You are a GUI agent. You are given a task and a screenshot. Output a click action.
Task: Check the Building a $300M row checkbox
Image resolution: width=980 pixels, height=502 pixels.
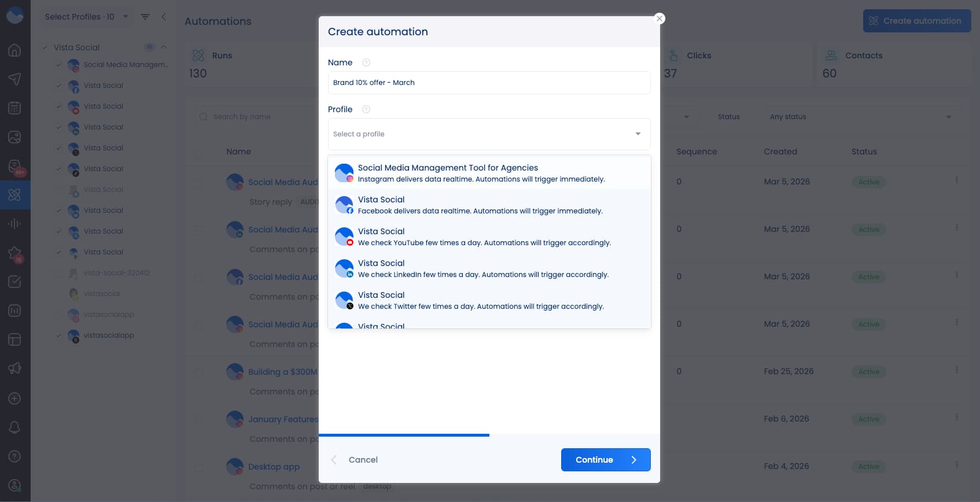[199, 372]
